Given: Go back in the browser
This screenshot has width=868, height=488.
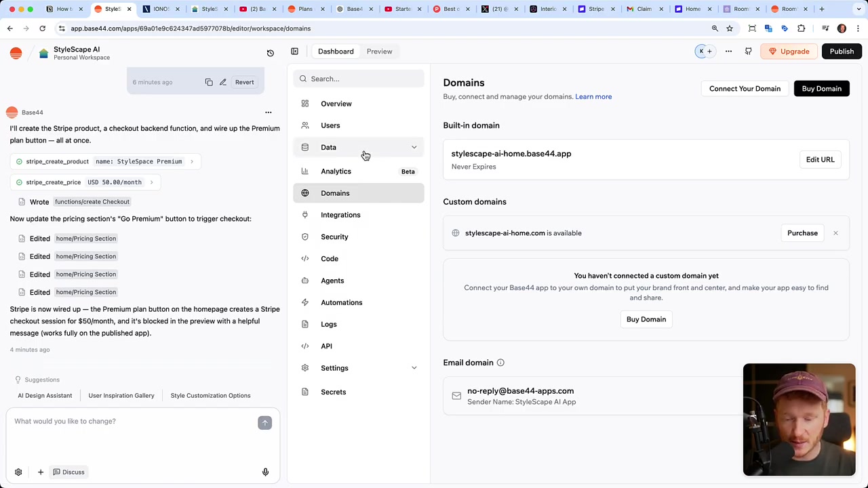Looking at the screenshot, I should click(x=9, y=28).
